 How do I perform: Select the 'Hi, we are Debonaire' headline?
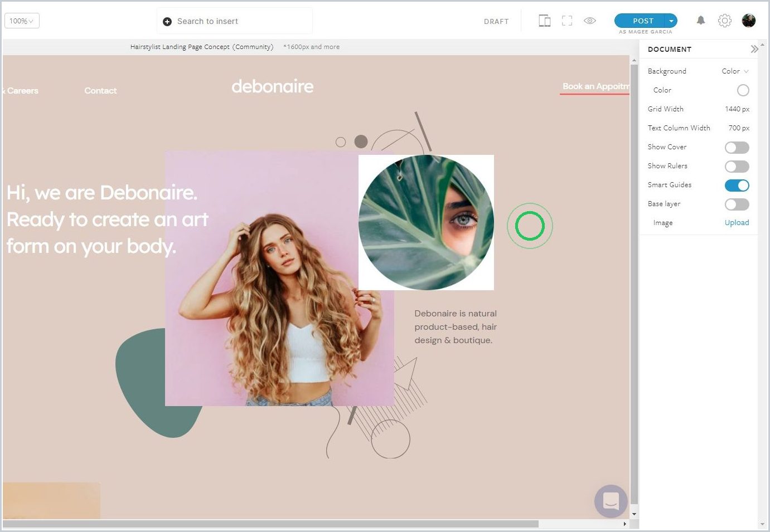coord(108,219)
